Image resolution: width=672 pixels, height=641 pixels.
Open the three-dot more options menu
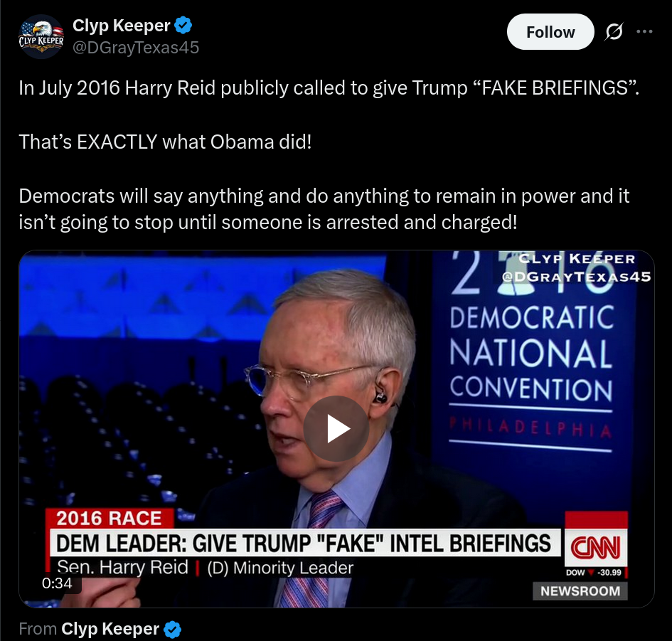(x=644, y=31)
